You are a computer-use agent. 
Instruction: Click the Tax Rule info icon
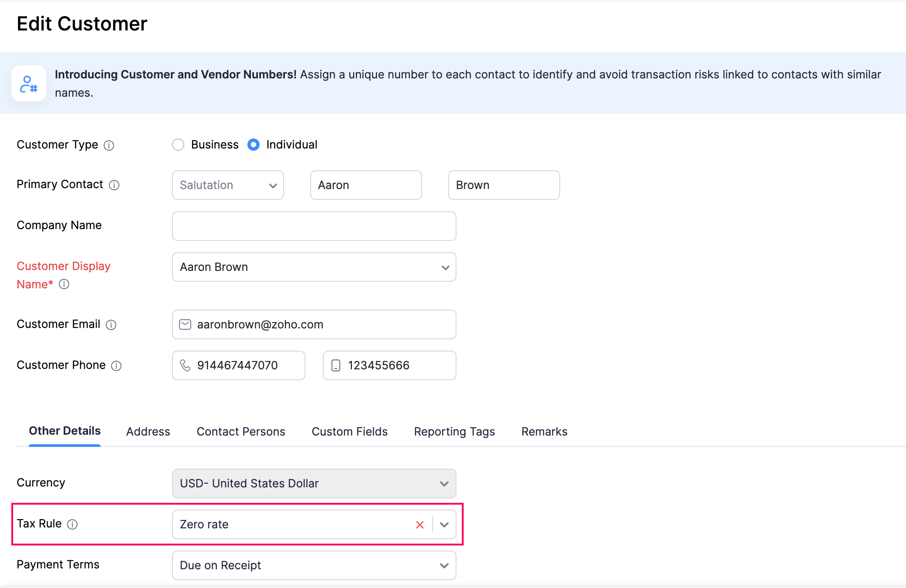(73, 524)
